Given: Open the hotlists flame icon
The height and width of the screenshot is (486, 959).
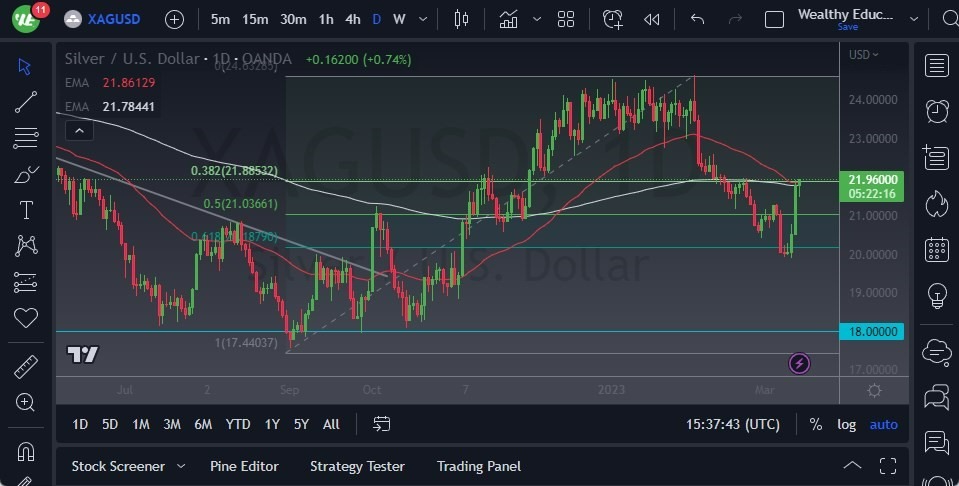Looking at the screenshot, I should [x=936, y=204].
